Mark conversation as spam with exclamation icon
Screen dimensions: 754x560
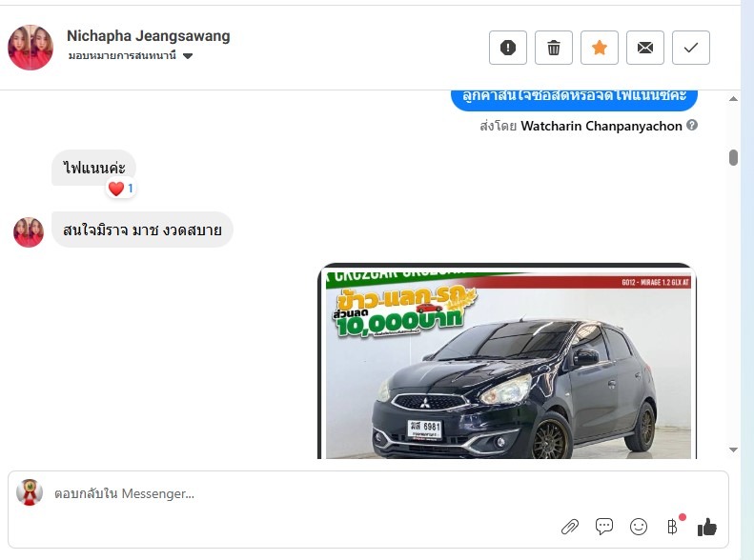pos(508,48)
